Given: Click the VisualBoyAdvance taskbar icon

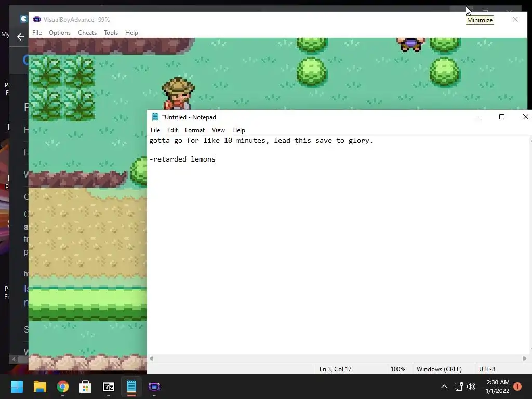Looking at the screenshot, I should point(154,387).
